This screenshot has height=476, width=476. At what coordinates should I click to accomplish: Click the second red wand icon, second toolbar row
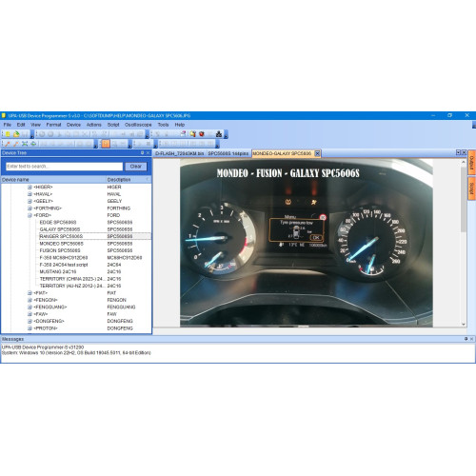click(x=16, y=144)
